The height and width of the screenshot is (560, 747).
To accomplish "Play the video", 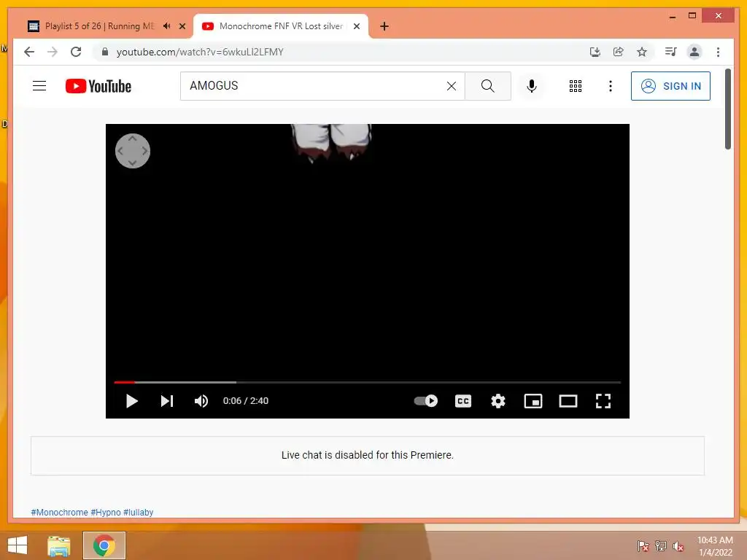I will 131,401.
